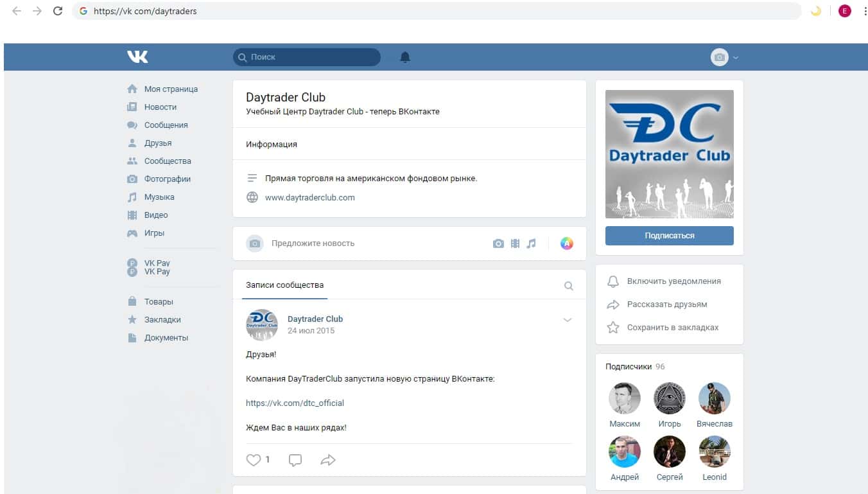Image resolution: width=868 pixels, height=494 pixels.
Task: Select the Записи сообщества tab
Action: tap(284, 285)
